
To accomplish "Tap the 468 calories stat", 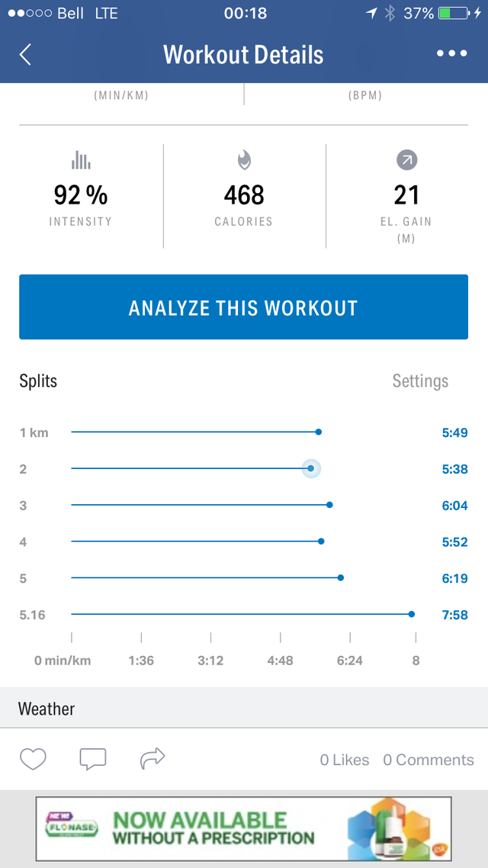I will (x=244, y=196).
